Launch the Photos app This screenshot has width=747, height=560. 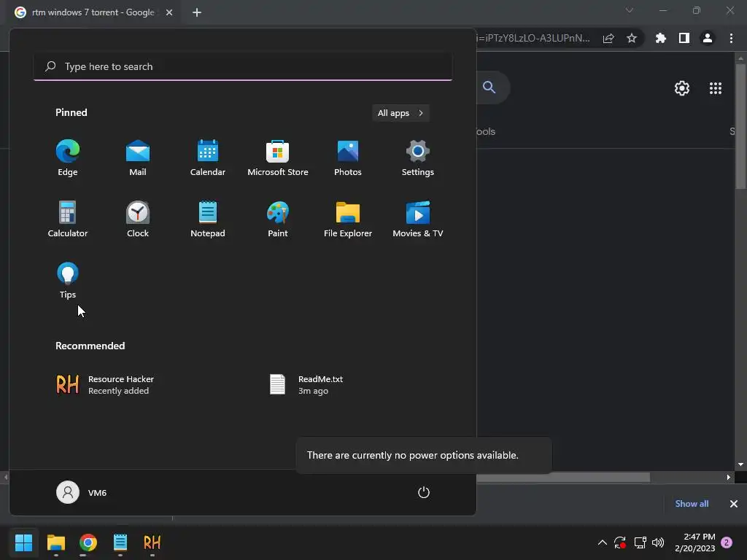click(x=348, y=158)
